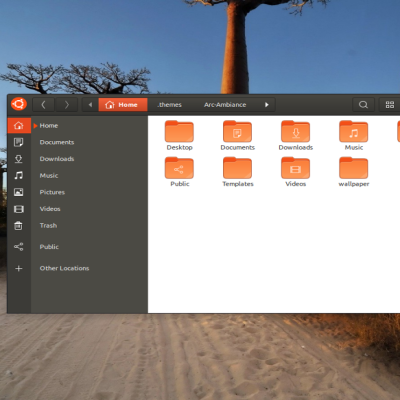Select the Music note sidebar icon
Viewport: 400px width, 400px height.
(19, 175)
